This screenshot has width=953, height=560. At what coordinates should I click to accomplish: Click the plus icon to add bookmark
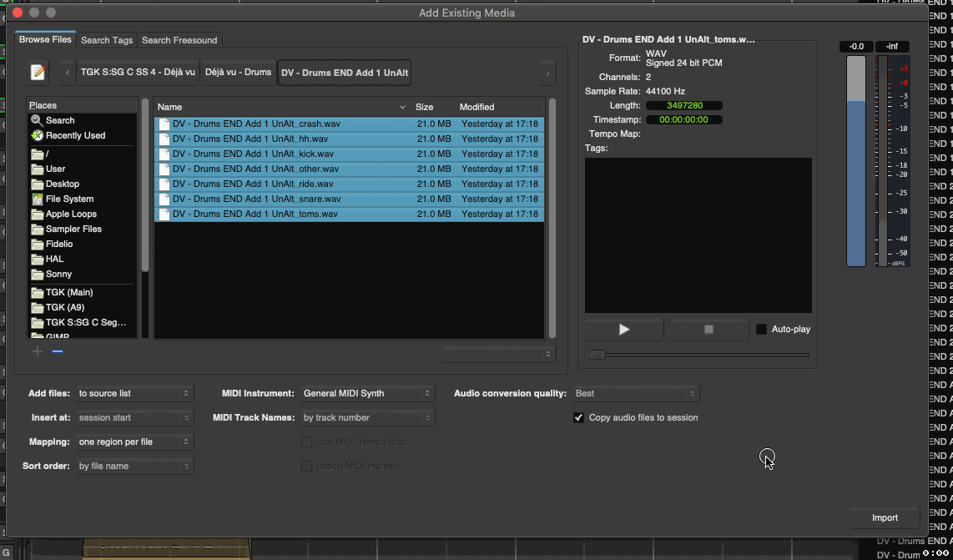point(37,351)
